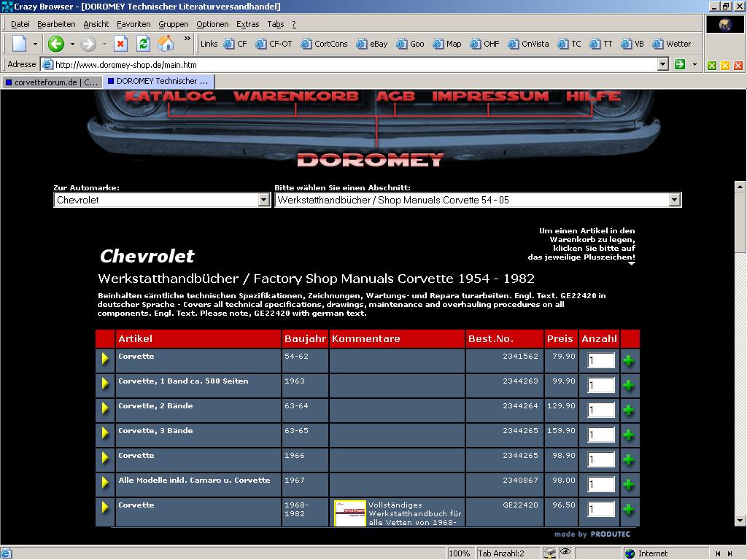Screen dimensions: 747x560
Task: Click the page scrollbar down arrow
Action: (x=740, y=520)
